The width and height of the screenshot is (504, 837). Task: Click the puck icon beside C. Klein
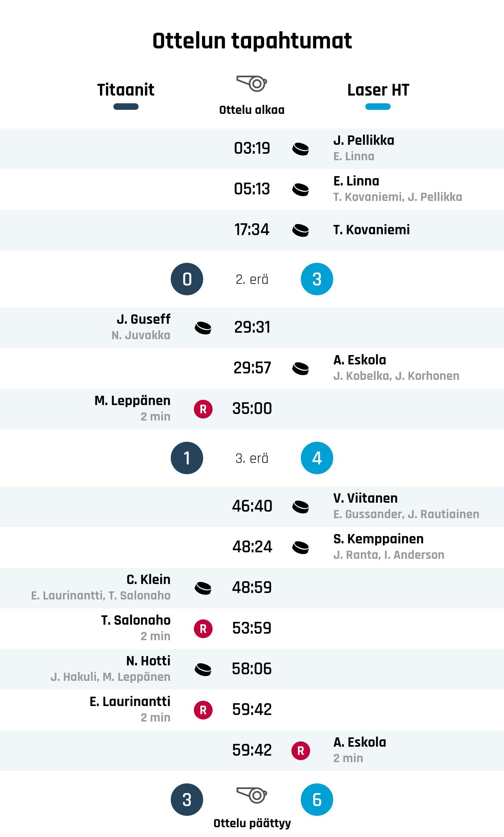click(x=203, y=588)
